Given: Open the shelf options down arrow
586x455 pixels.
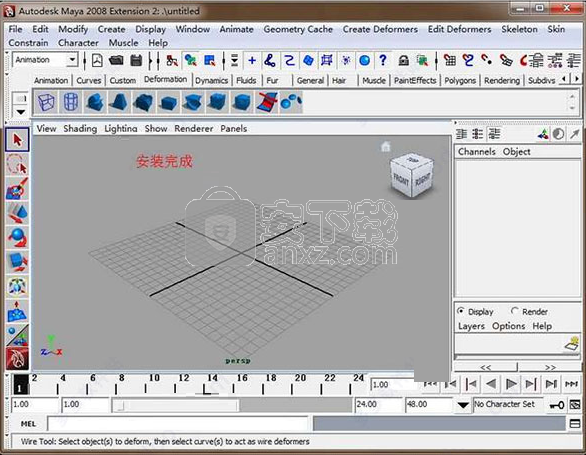Looking at the screenshot, I should [x=21, y=112].
